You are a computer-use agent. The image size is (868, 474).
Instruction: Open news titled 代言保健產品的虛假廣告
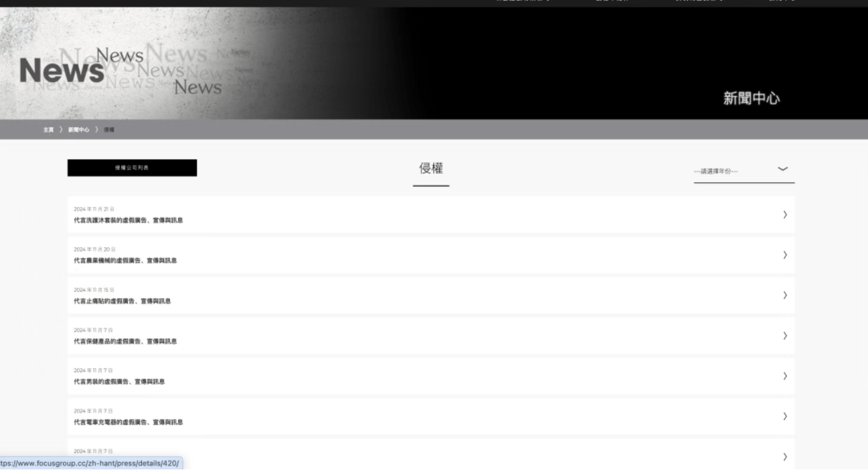[x=125, y=341]
